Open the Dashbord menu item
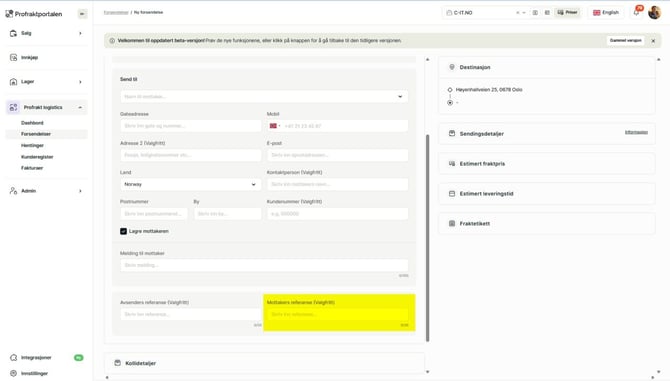The width and height of the screenshot is (670, 381). coord(32,123)
